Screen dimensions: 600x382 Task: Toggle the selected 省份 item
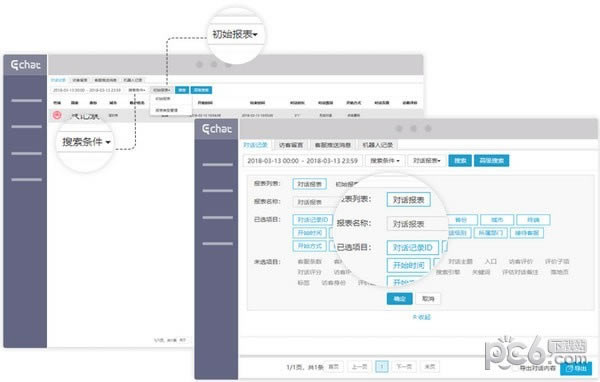(461, 220)
